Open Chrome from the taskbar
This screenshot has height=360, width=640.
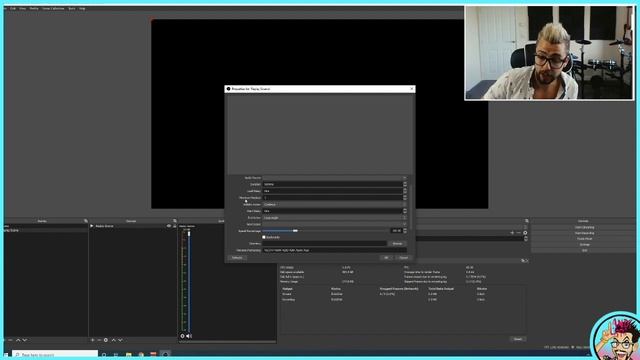(141, 355)
